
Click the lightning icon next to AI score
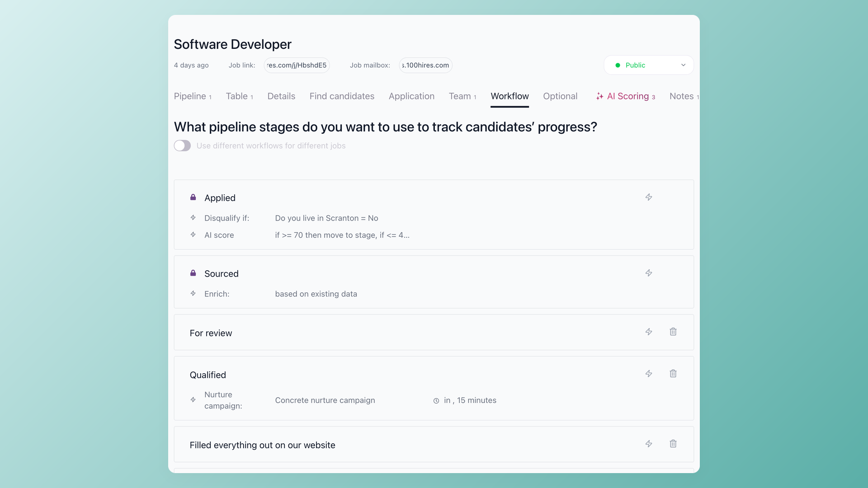click(193, 235)
